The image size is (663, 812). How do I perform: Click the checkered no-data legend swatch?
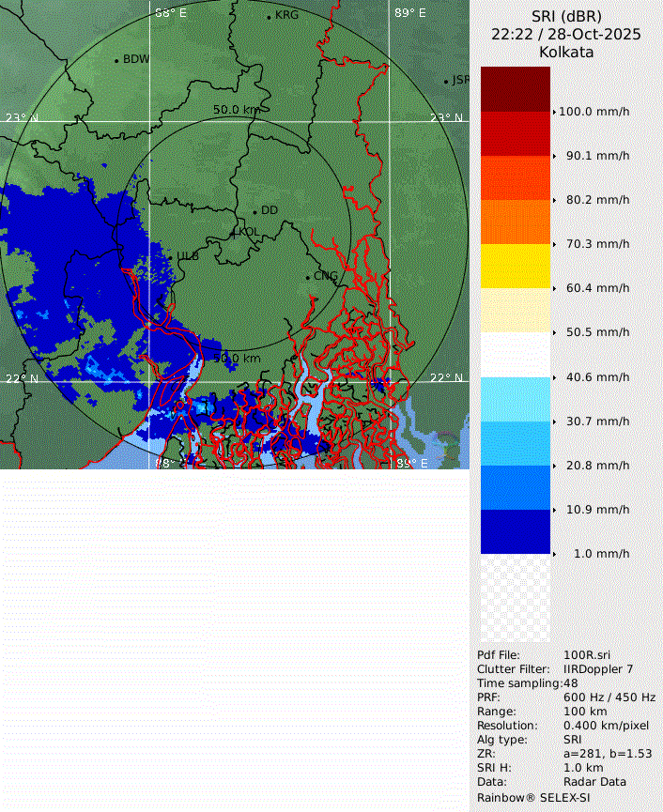[x=516, y=597]
